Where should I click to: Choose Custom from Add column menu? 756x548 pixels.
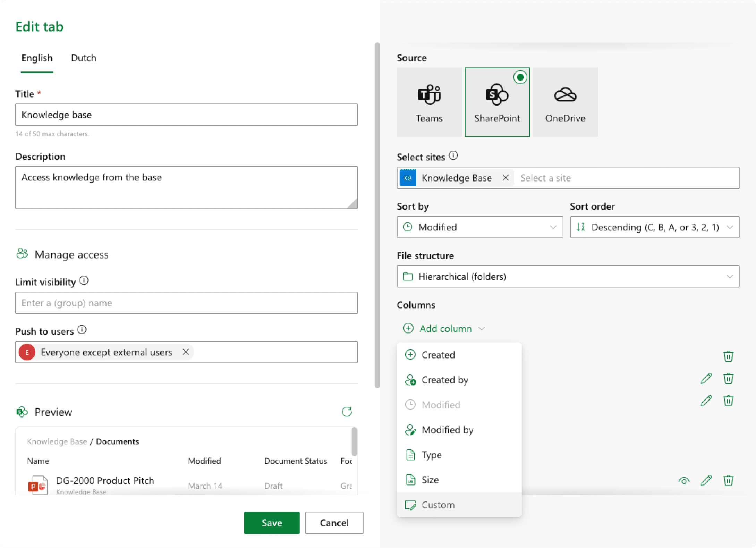point(438,505)
